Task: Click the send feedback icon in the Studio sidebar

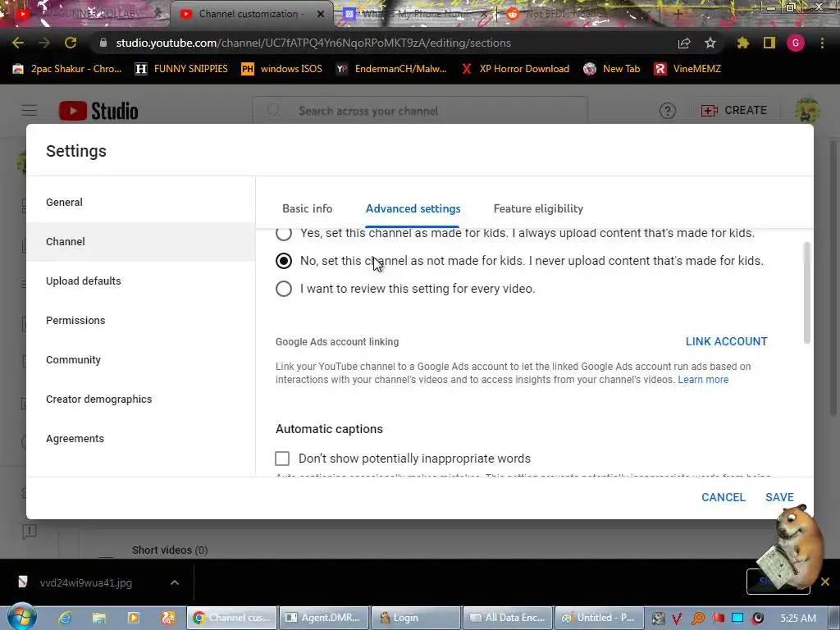Action: click(30, 531)
